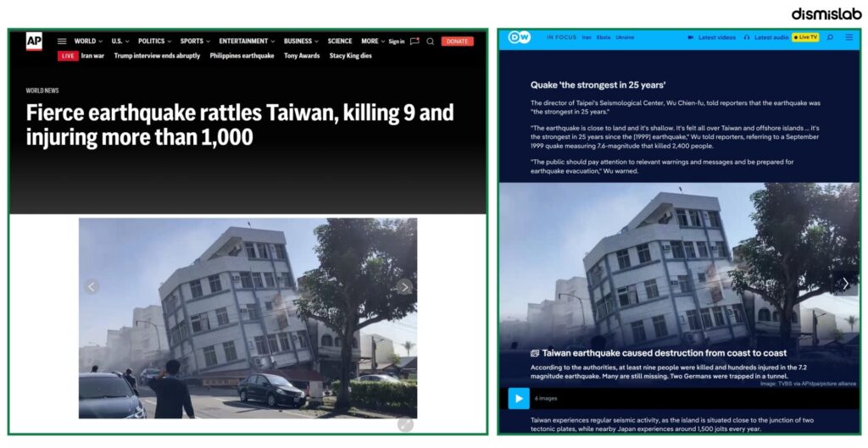Expand the WORLD dropdown on AP
The image size is (868, 448).
(88, 41)
